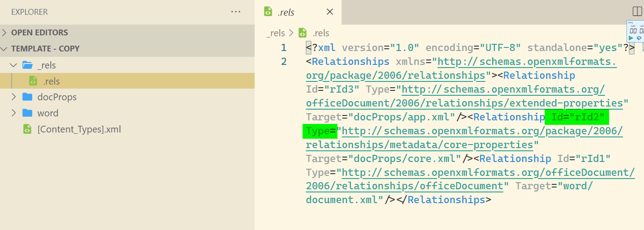Close the .rels editor tab
This screenshot has width=644, height=230.
(330, 12)
